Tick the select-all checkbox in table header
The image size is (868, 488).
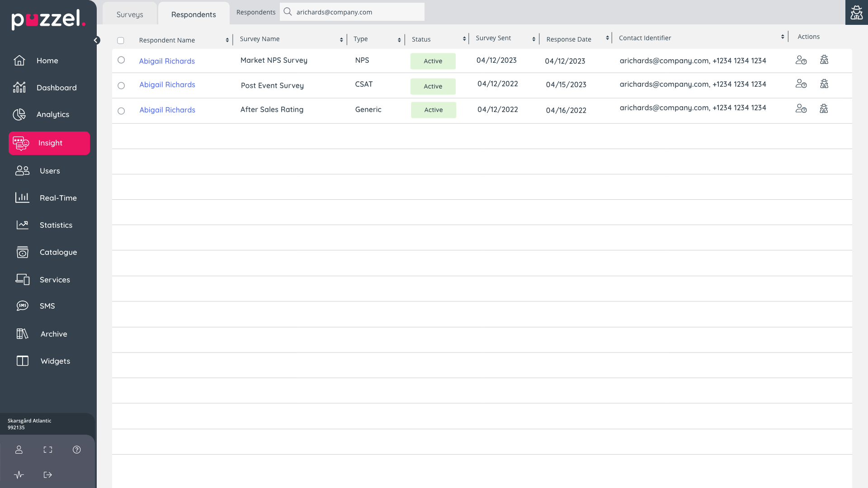click(x=121, y=41)
